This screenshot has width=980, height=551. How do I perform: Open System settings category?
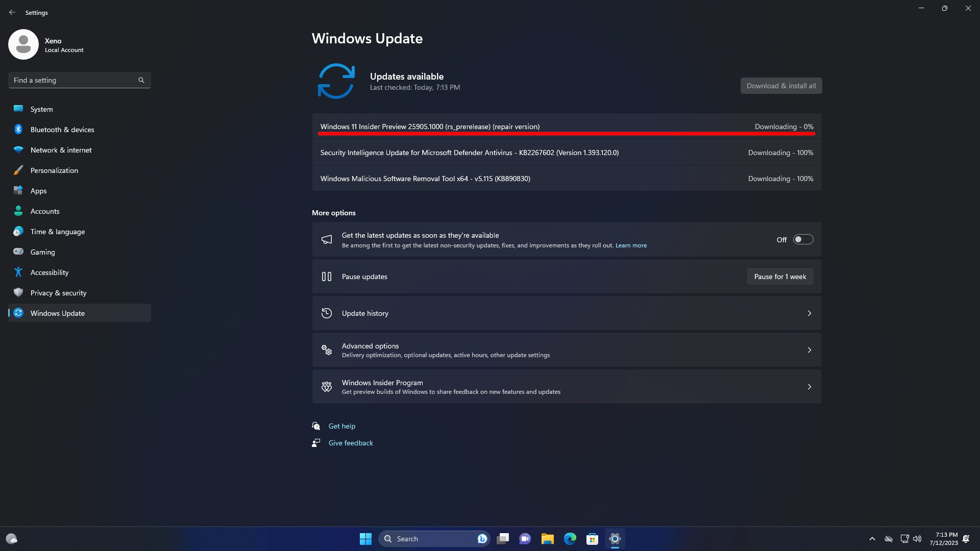80,109
